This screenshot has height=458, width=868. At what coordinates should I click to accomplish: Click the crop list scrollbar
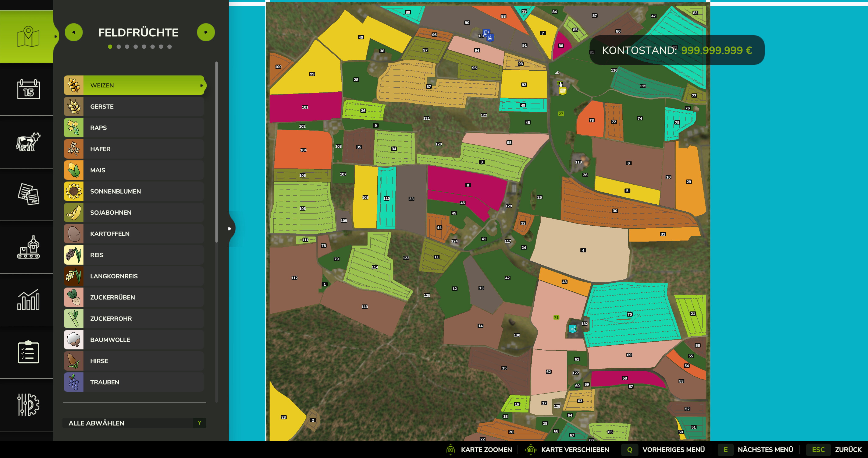[x=216, y=152]
